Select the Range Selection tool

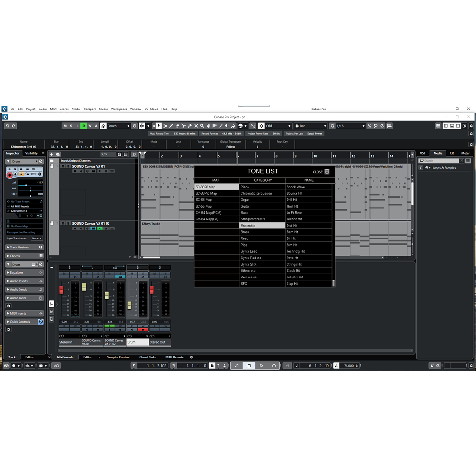click(165, 126)
